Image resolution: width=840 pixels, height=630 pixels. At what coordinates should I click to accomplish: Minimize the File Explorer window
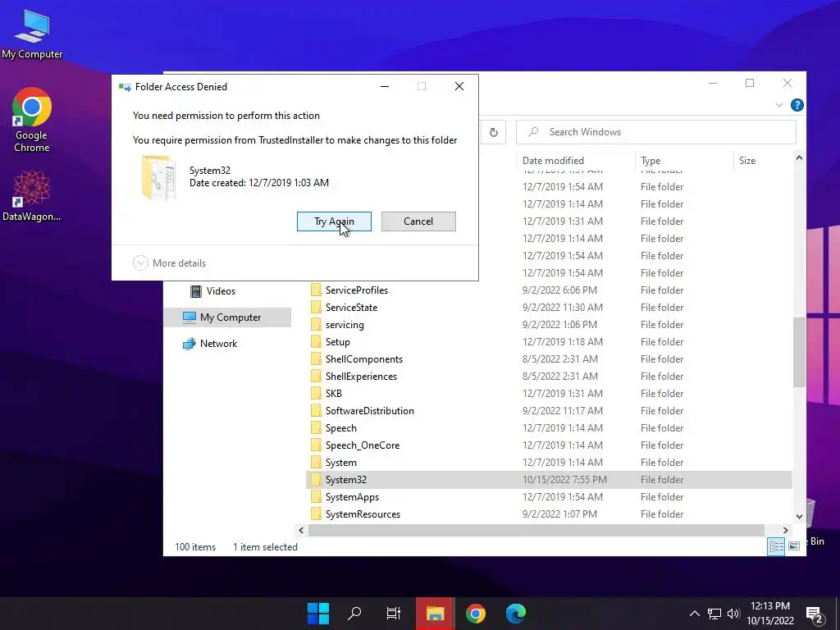click(x=713, y=83)
